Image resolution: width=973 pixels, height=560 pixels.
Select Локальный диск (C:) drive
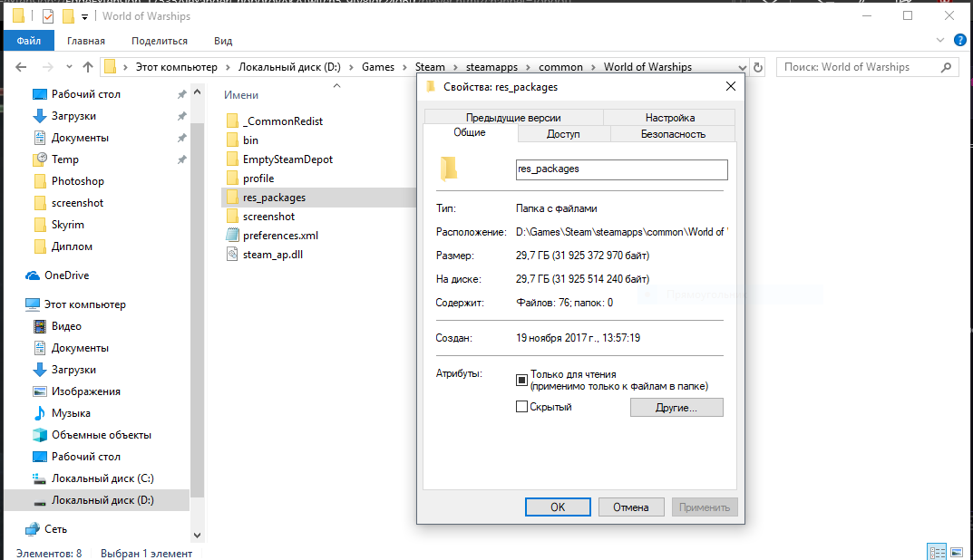tap(102, 478)
